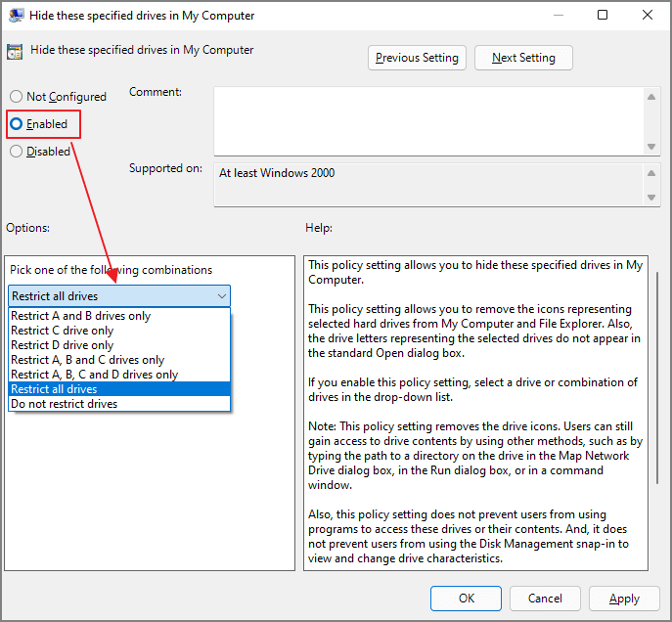Apply the policy changes
Viewport: 672px width, 622px height.
coord(624,599)
